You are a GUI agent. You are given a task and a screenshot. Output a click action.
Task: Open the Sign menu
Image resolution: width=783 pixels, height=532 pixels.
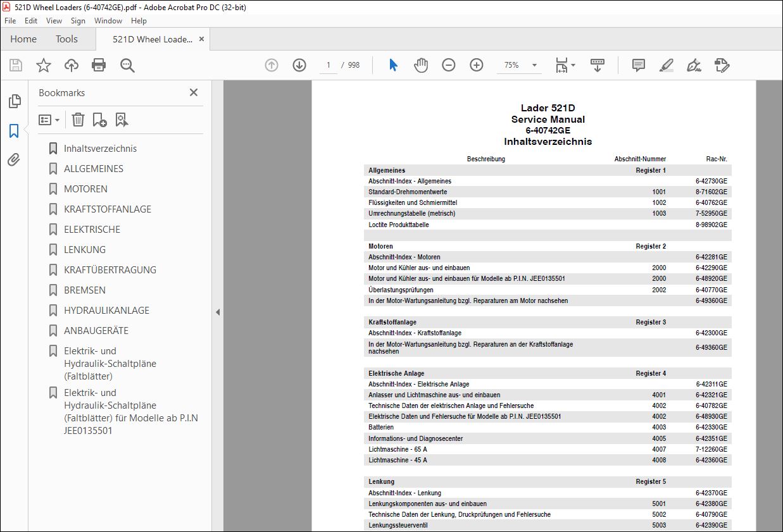(x=78, y=21)
